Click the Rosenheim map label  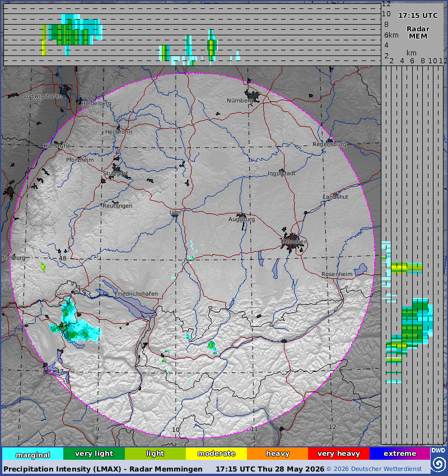(x=337, y=274)
